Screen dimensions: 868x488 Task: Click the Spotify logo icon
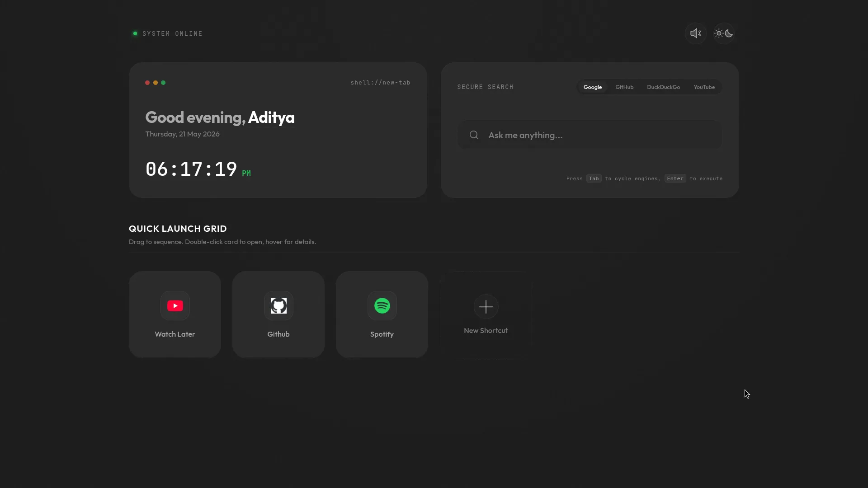(382, 306)
